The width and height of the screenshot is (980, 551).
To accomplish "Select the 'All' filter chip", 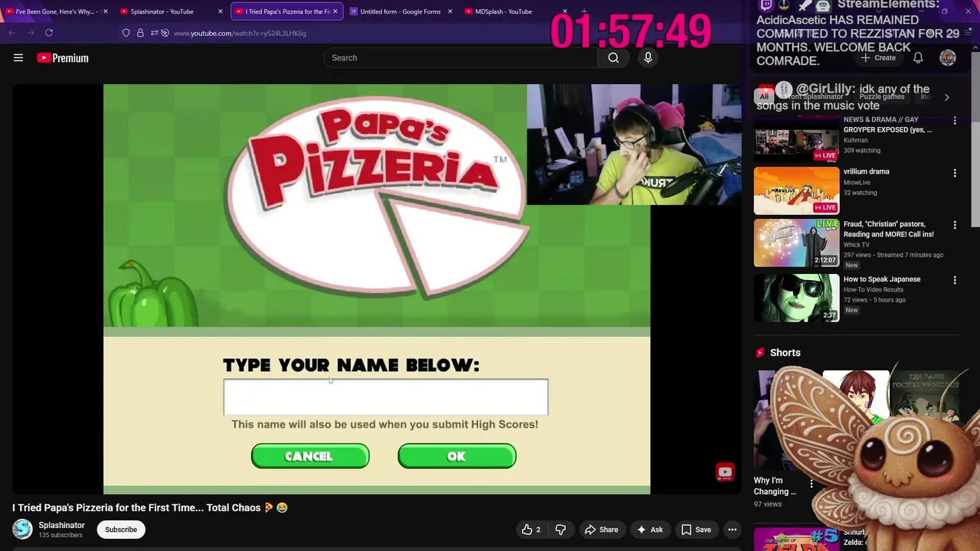I will coord(763,97).
